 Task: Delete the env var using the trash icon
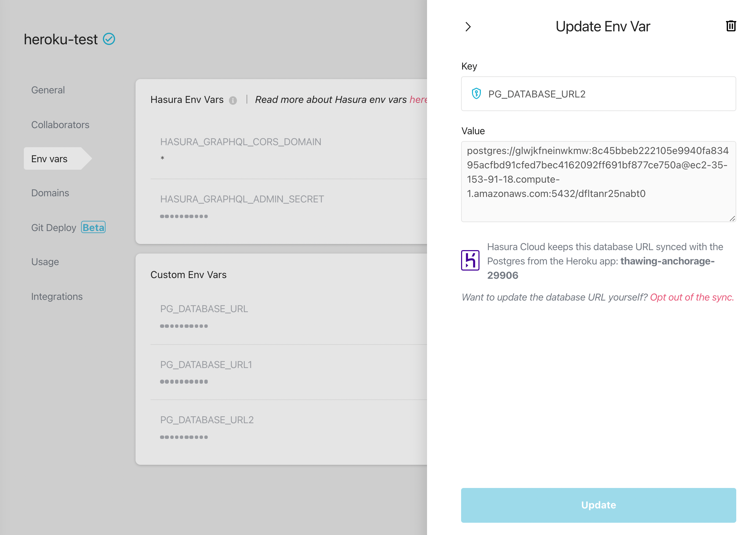(731, 26)
